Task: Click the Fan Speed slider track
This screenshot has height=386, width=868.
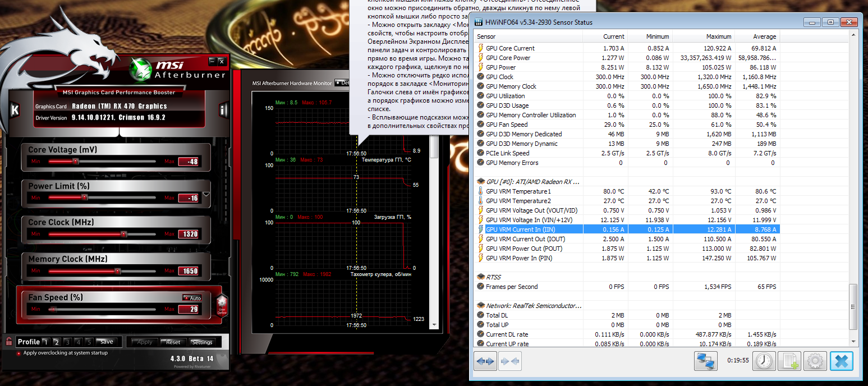Action: (x=102, y=309)
